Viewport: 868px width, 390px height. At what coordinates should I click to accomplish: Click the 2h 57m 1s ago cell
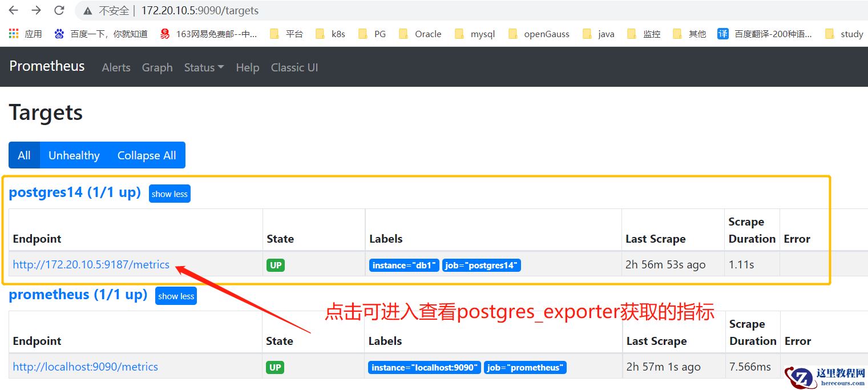point(663,367)
